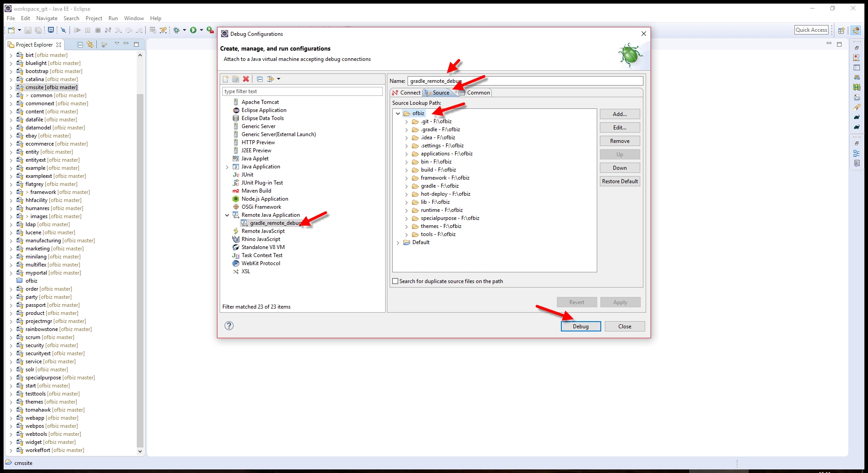Expand the cmssite project node
The height and width of the screenshot is (473, 868).
click(x=11, y=87)
